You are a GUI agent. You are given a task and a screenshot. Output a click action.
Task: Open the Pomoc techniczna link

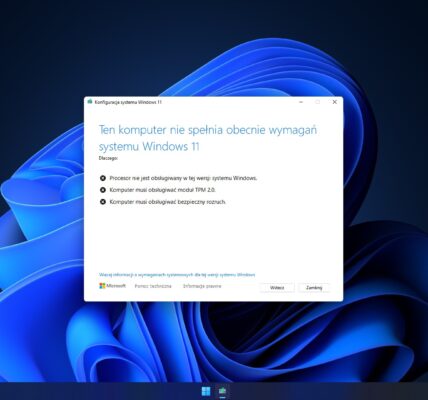(153, 286)
